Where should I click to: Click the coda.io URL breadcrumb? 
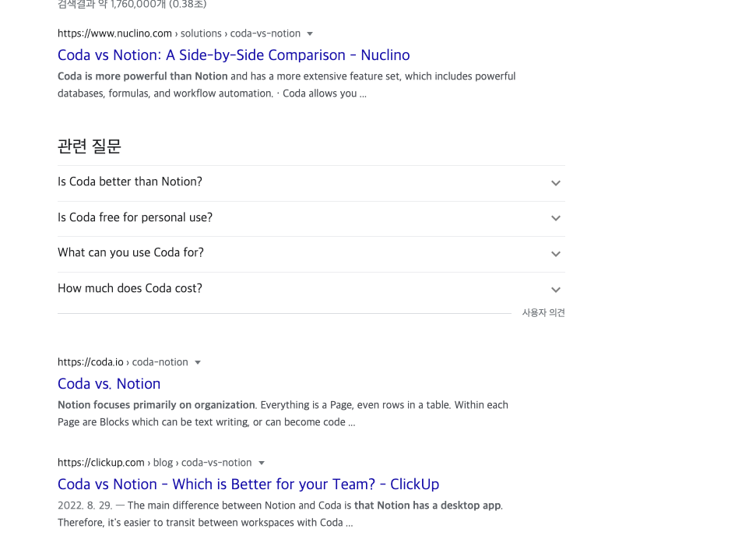[x=123, y=363]
